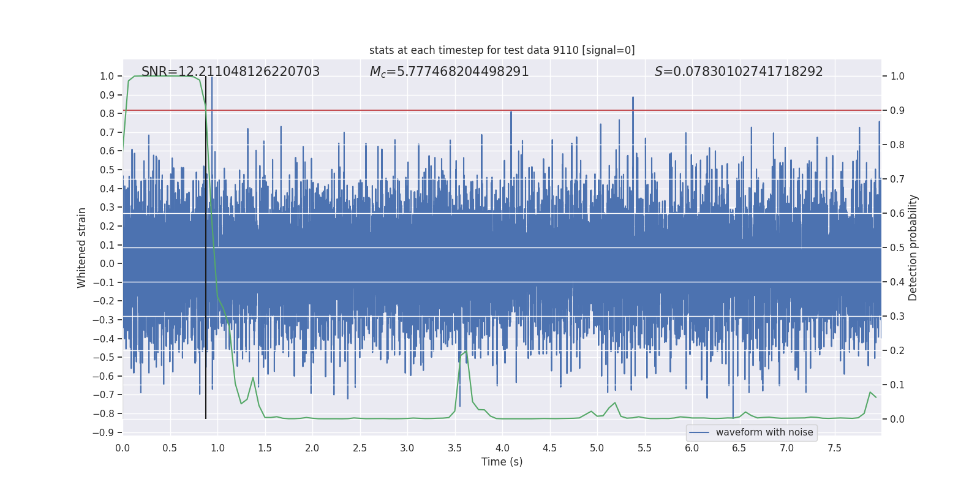Select the "SNR=12.211048126220703" annotation
Screen dimensions: 980x490
[x=230, y=72]
